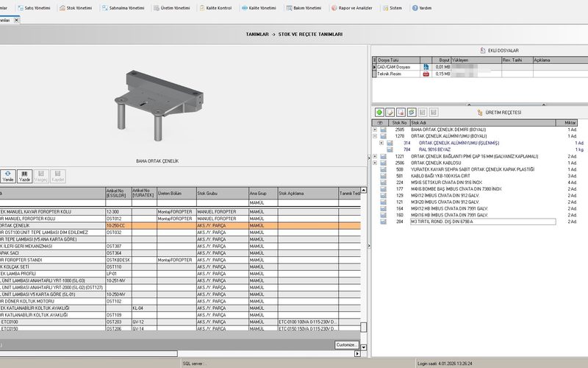Click the icon of stock 2585 recipe row

click(383, 130)
